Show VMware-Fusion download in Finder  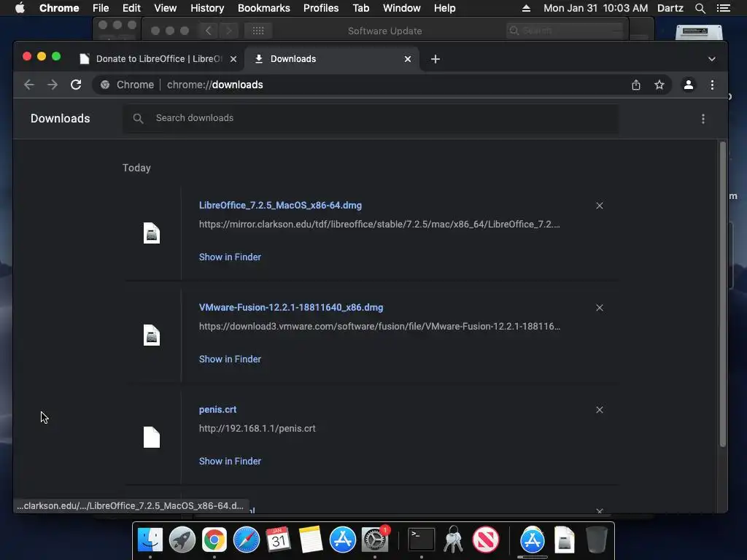230,359
